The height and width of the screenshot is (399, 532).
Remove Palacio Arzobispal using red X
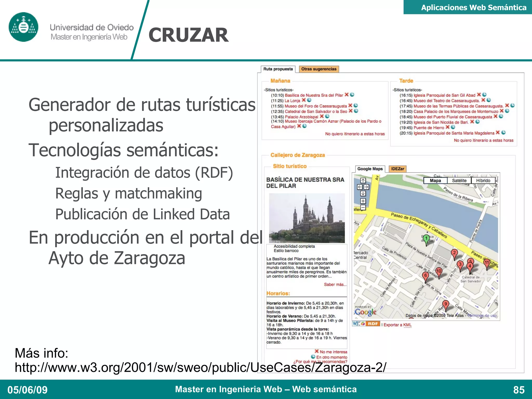(x=322, y=116)
